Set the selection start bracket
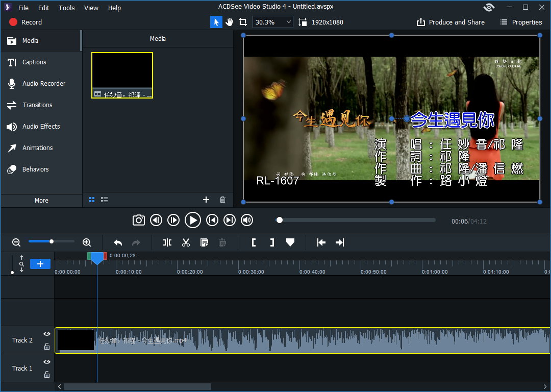The image size is (551, 392). pos(254,242)
